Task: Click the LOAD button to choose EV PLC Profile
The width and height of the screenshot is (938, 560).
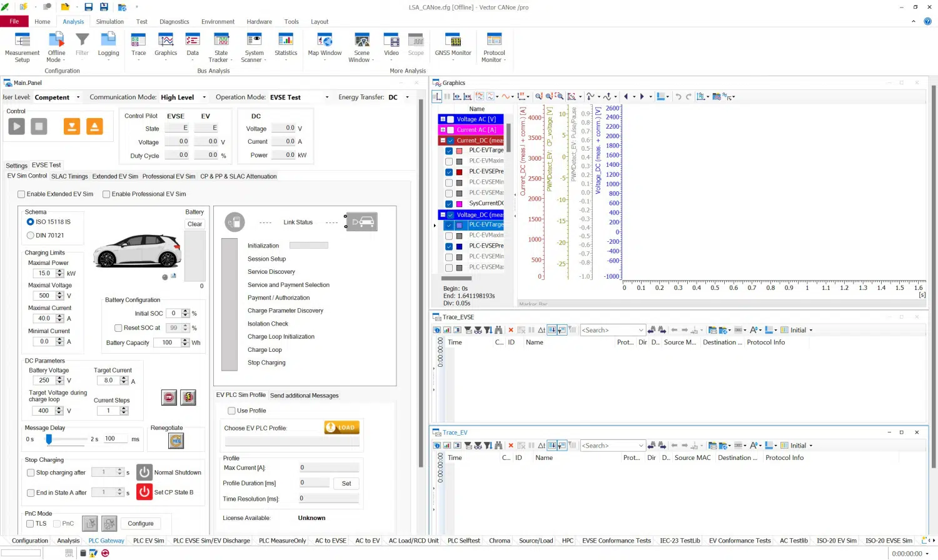Action: [341, 427]
